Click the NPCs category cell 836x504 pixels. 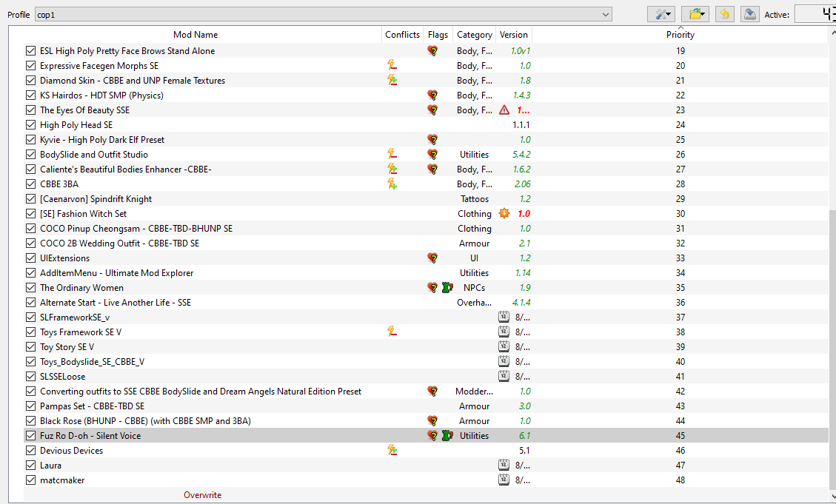pos(475,288)
